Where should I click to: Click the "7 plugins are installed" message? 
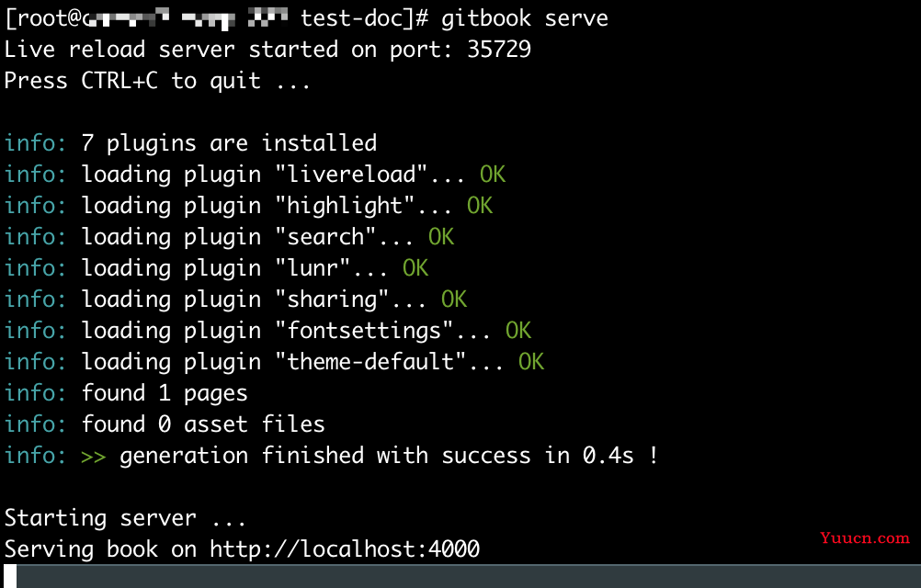pos(229,143)
